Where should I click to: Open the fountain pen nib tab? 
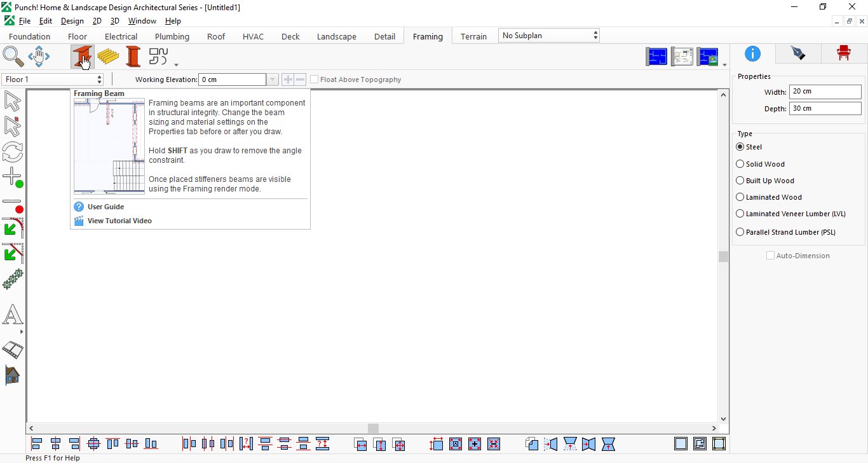point(797,53)
